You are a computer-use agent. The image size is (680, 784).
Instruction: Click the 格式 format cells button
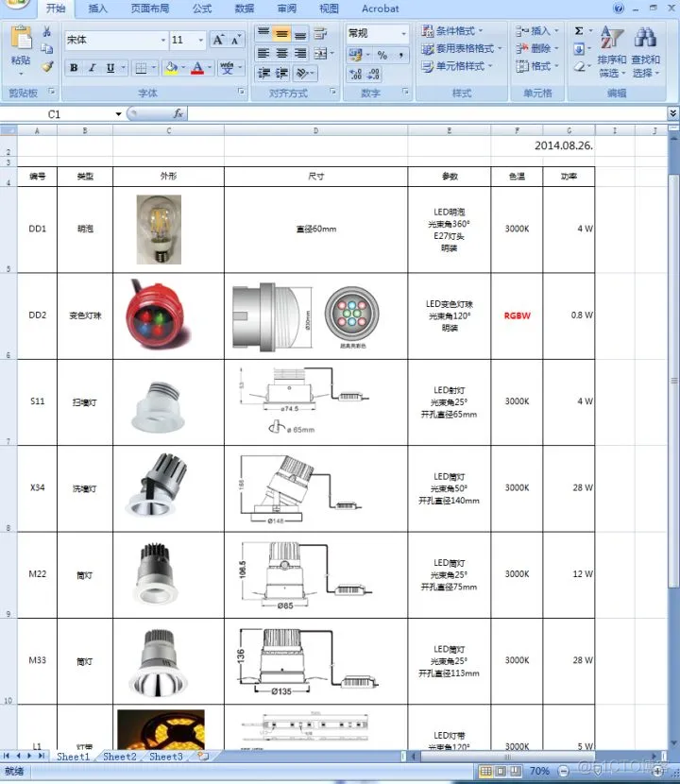537,66
